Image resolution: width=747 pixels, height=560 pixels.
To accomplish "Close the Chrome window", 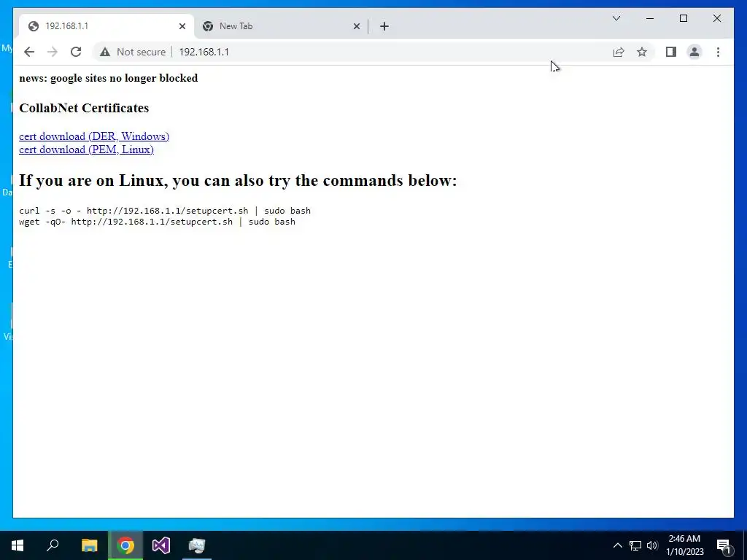I will click(716, 18).
